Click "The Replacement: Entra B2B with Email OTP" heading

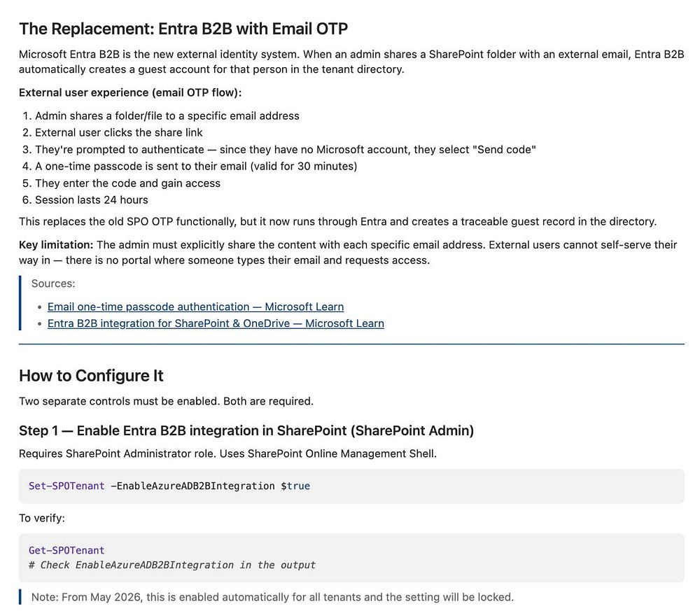pyautogui.click(x=183, y=29)
